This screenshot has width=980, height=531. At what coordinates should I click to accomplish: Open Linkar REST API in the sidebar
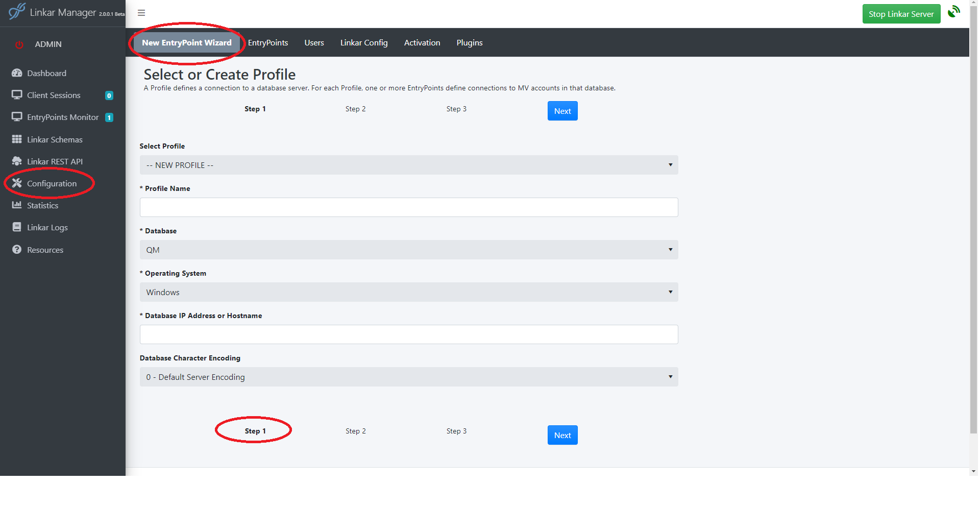pos(55,161)
